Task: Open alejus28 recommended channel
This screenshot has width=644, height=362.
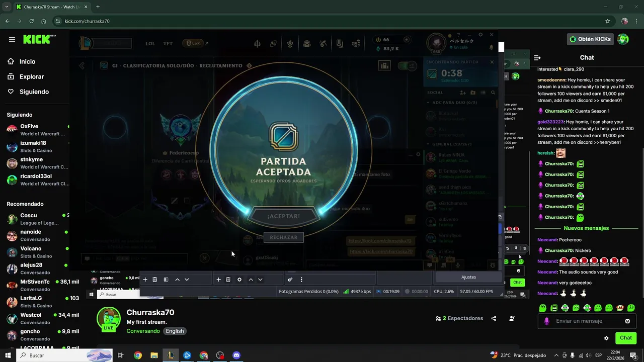Action: tap(38, 268)
